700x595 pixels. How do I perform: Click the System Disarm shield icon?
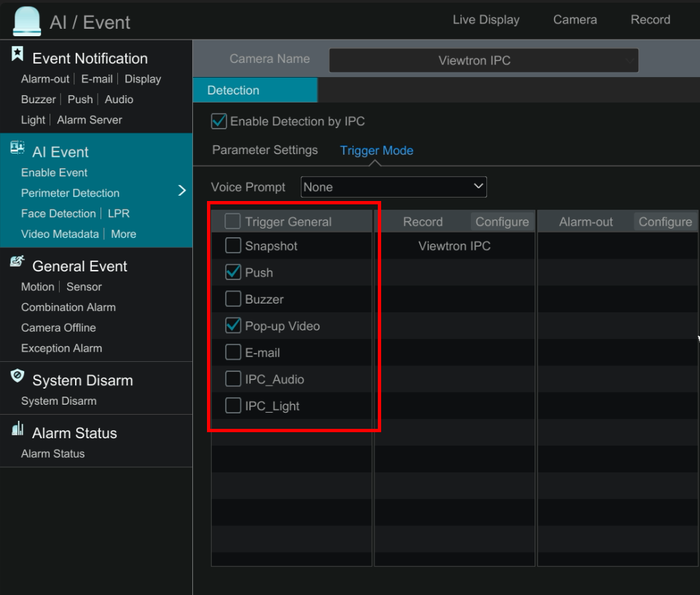[x=17, y=377]
